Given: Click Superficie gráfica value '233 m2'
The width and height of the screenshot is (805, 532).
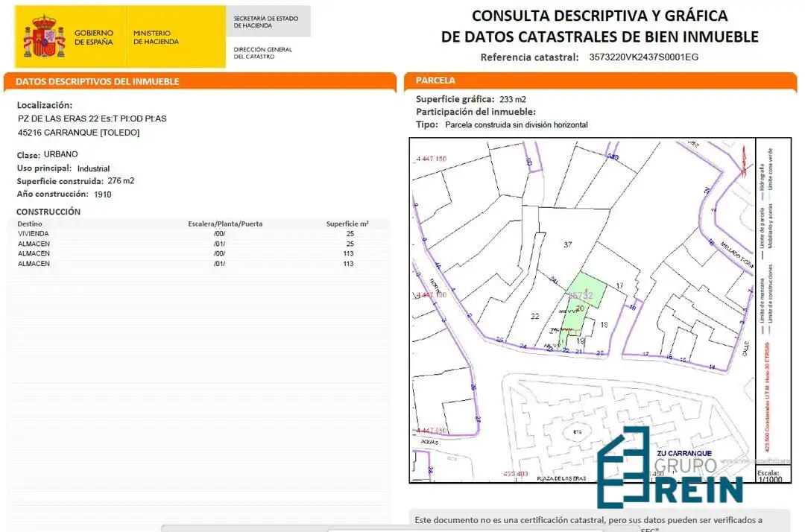Looking at the screenshot, I should [513, 100].
